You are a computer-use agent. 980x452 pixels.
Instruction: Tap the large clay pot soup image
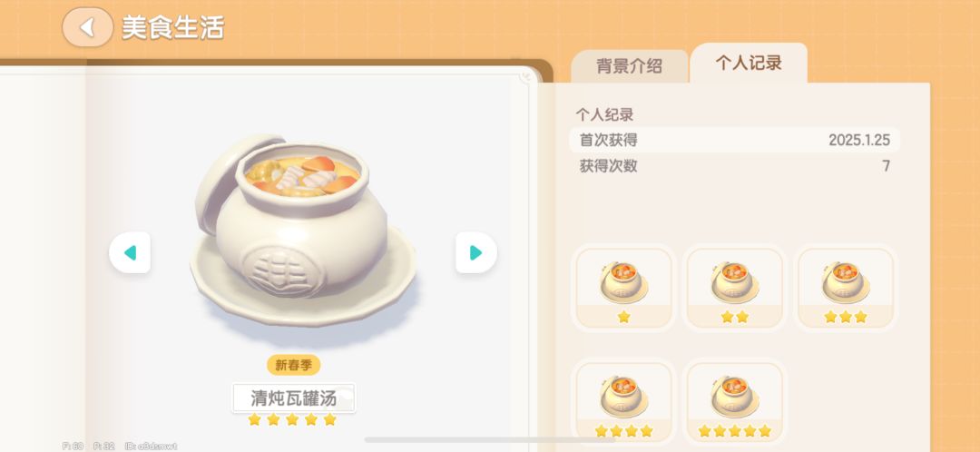(303, 230)
